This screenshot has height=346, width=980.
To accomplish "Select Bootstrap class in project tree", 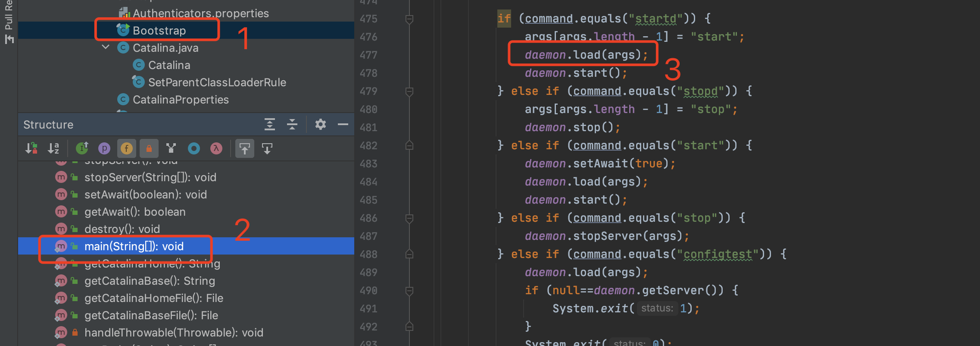I will point(159,31).
